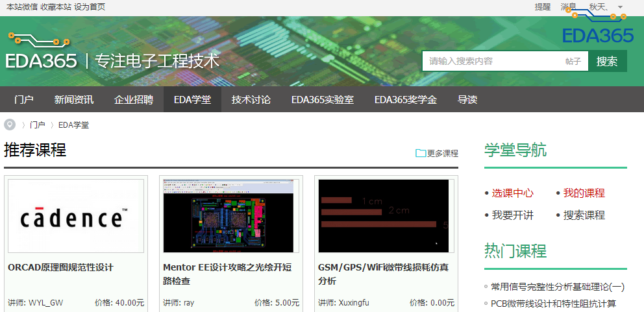Click instructor name ray
Viewport: 644px width, 312px height.
189,303
